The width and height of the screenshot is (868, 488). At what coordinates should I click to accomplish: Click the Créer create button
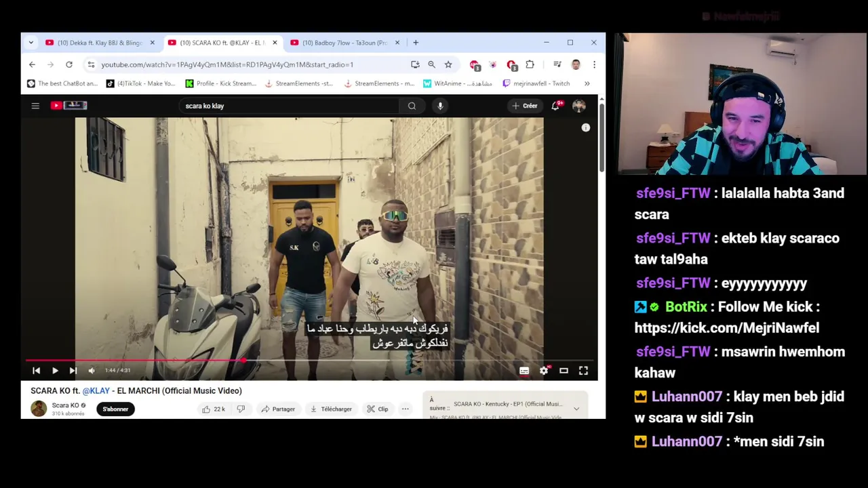[524, 106]
